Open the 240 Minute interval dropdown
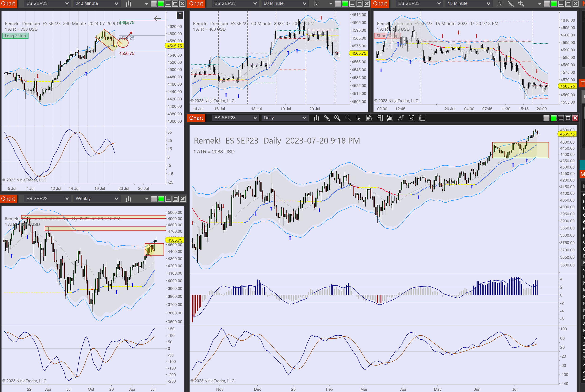585x392 pixels. pyautogui.click(x=97, y=4)
